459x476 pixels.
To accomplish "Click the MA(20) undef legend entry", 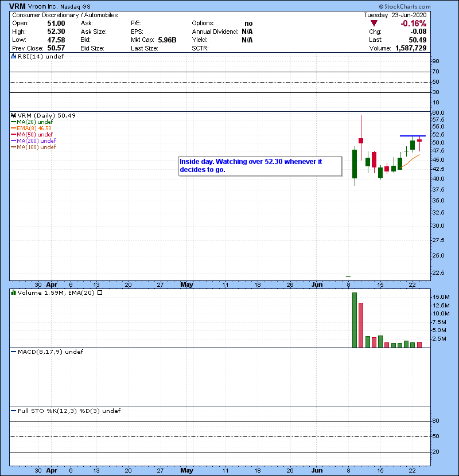I will click(x=32, y=122).
